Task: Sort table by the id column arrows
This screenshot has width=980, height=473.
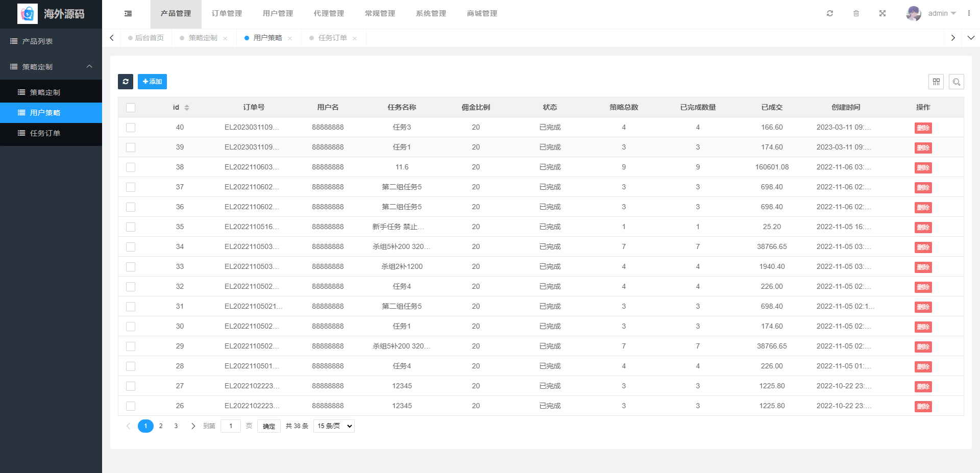Action: 187,108
